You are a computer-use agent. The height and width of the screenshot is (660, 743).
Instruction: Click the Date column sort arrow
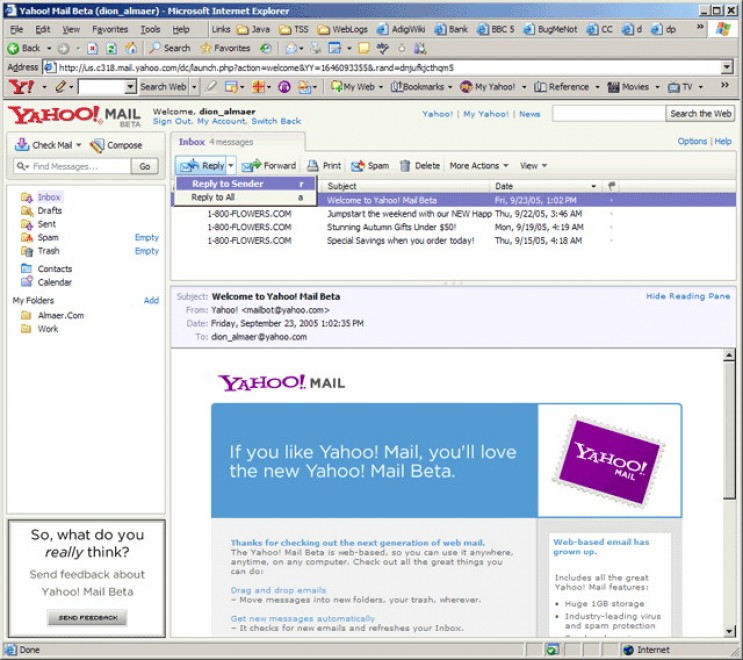click(593, 186)
